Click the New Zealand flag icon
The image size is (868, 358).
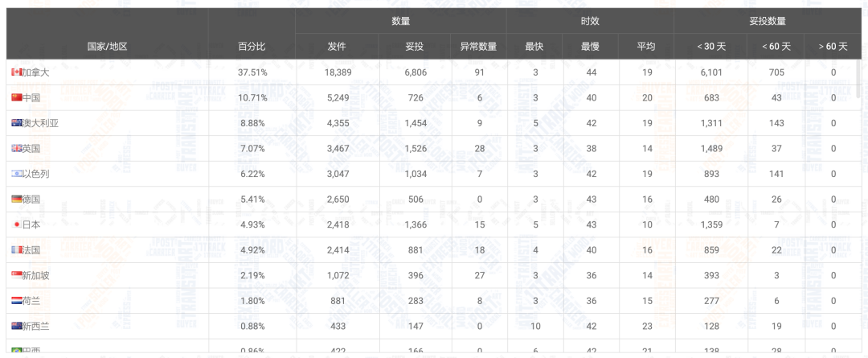17,327
